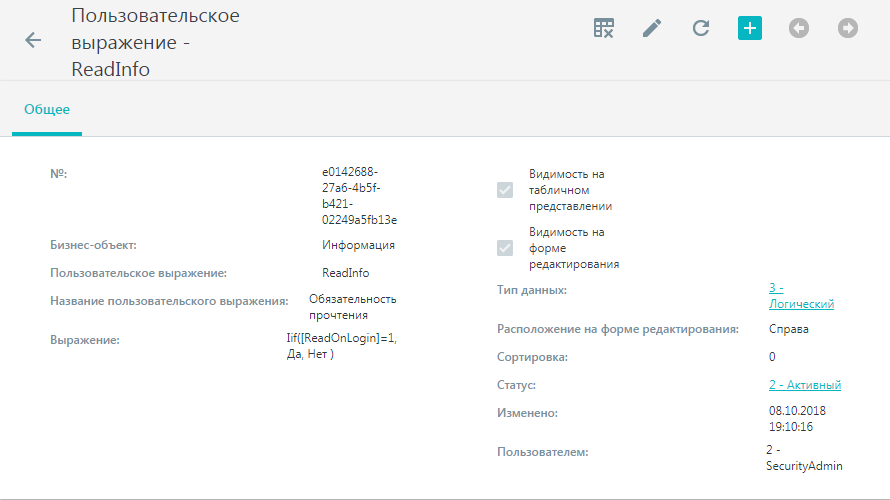This screenshot has width=890, height=500.
Task: Select the Iif expression text
Action: (342, 346)
